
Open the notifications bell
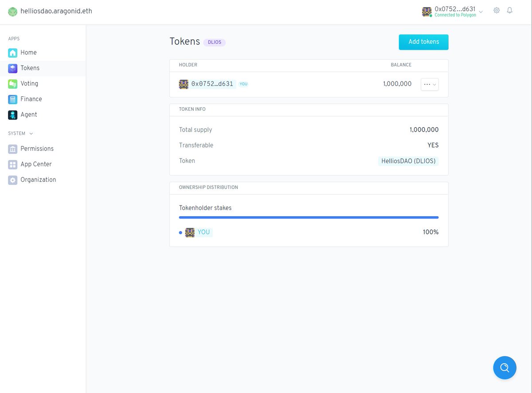click(x=510, y=10)
